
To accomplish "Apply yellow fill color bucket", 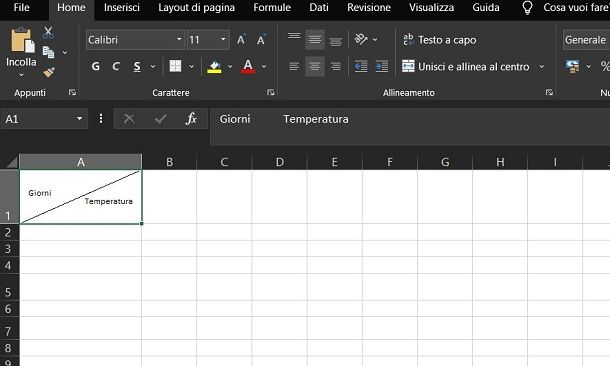I will pos(214,67).
